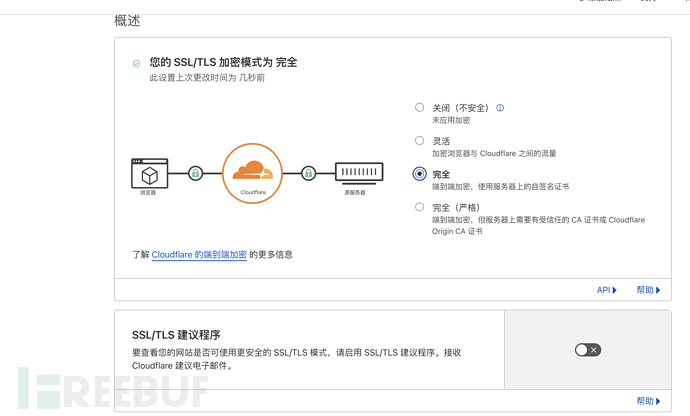The image size is (690, 416).
Task: Select the 关闭（不安全）radio option
Action: pos(419,107)
